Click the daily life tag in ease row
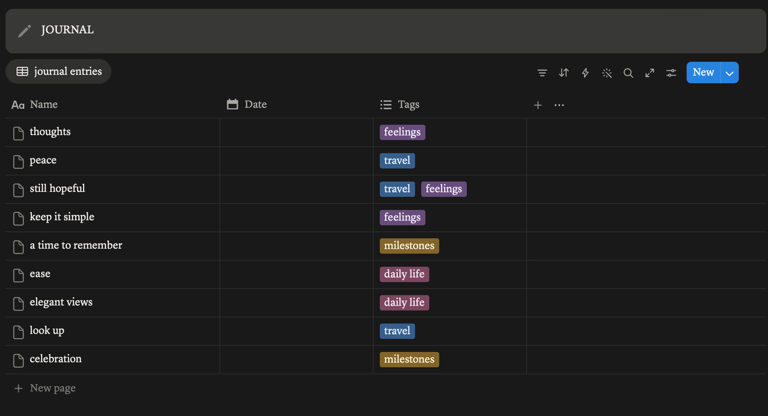 [x=404, y=274]
